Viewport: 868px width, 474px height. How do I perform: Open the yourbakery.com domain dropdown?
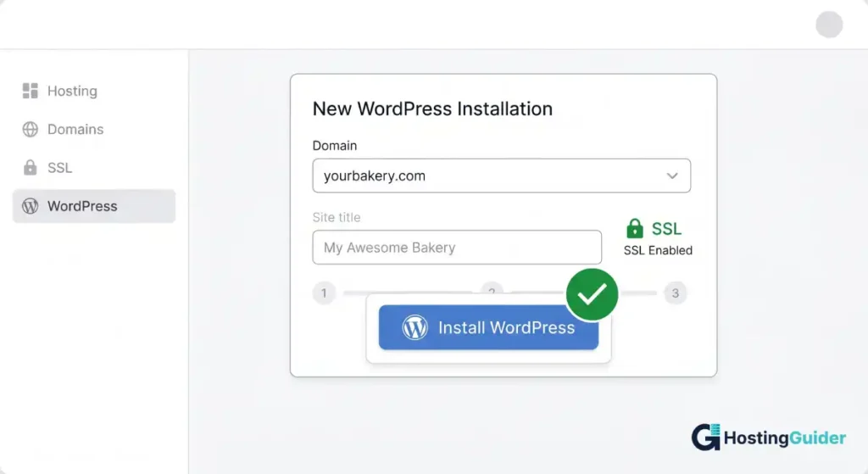click(x=501, y=176)
